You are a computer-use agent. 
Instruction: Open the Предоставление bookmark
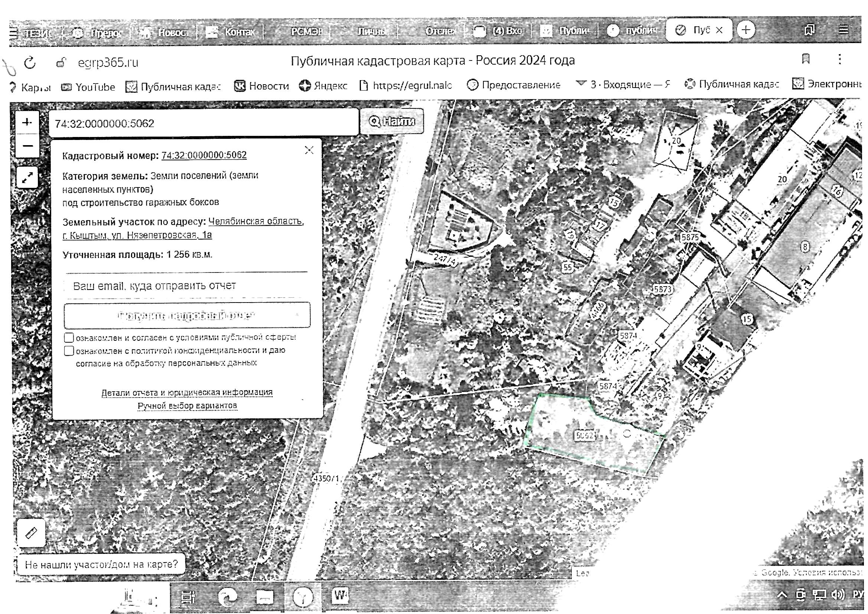point(513,85)
